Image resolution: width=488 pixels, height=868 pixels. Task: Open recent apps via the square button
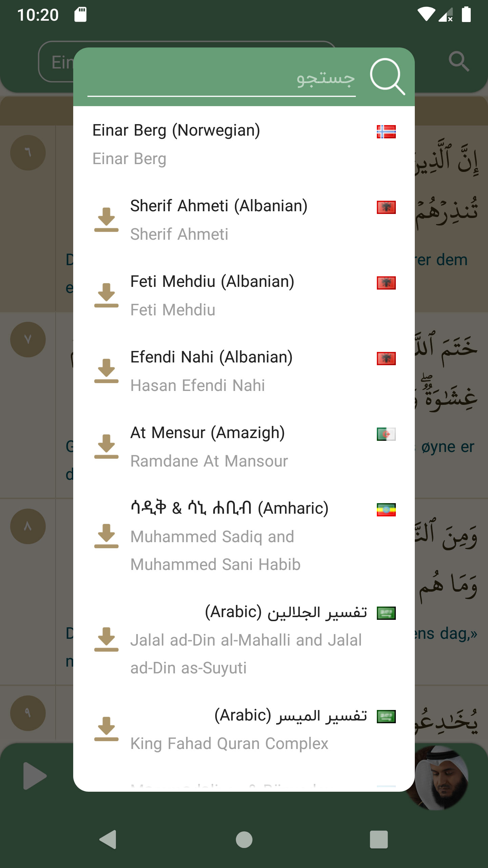[x=379, y=840]
